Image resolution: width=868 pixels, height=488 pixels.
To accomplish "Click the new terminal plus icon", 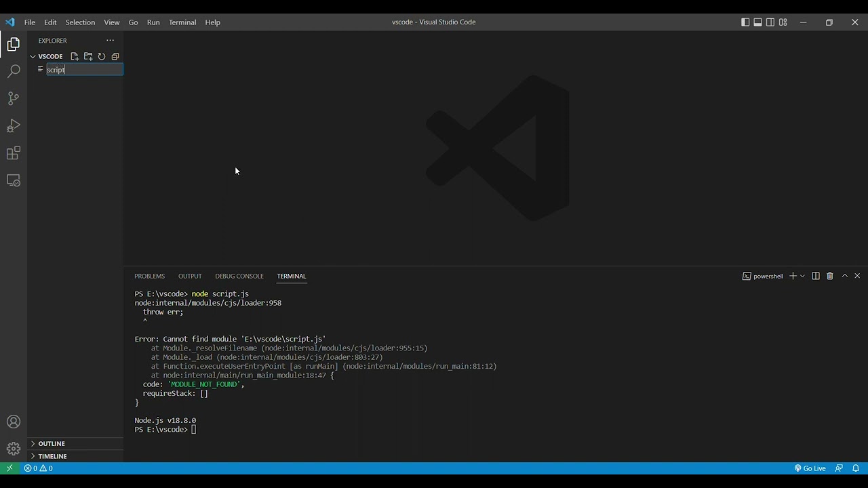I will pos(792,276).
